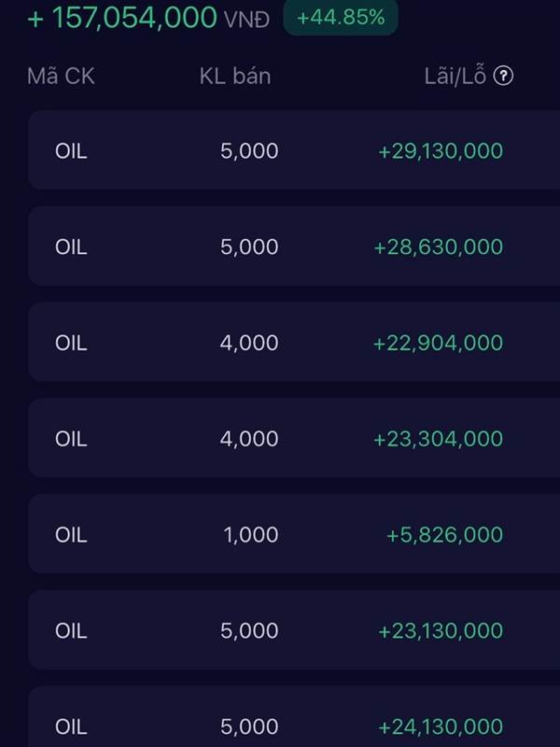Click OIL ticker in the +28,630,000 row
The image size is (560, 747).
pos(71,247)
